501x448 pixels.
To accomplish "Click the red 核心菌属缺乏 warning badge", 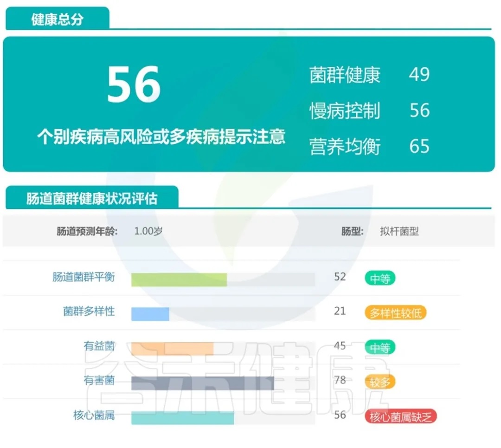I will tap(401, 416).
